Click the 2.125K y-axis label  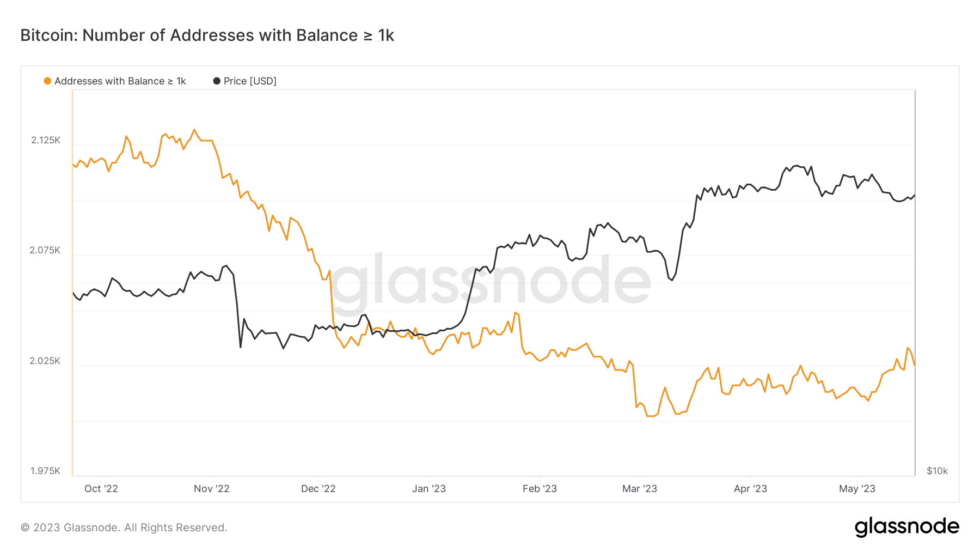[x=46, y=140]
